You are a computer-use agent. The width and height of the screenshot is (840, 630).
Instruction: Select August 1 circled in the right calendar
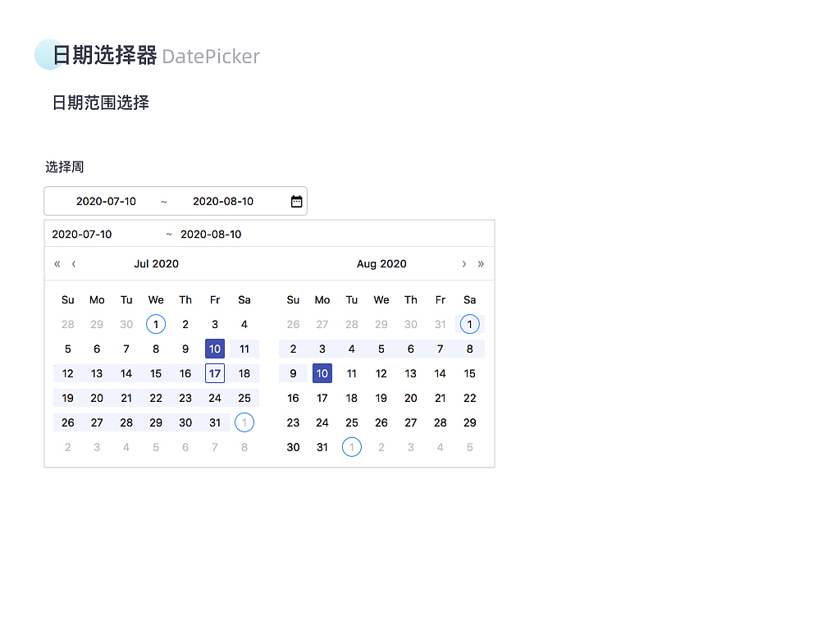(x=469, y=324)
